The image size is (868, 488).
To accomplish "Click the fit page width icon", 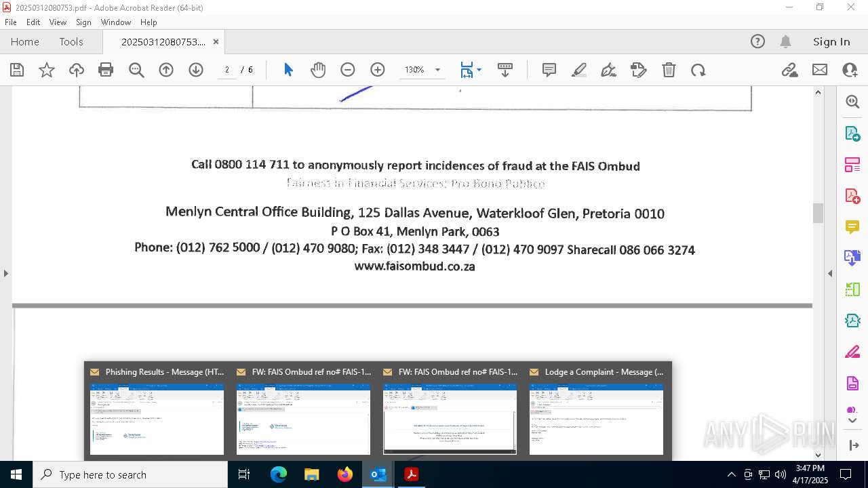I will [x=467, y=70].
